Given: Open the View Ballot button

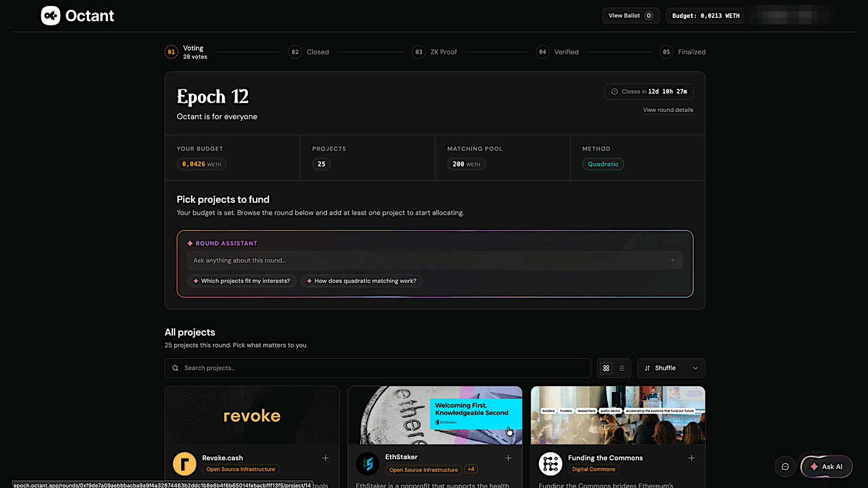Looking at the screenshot, I should 631,16.
